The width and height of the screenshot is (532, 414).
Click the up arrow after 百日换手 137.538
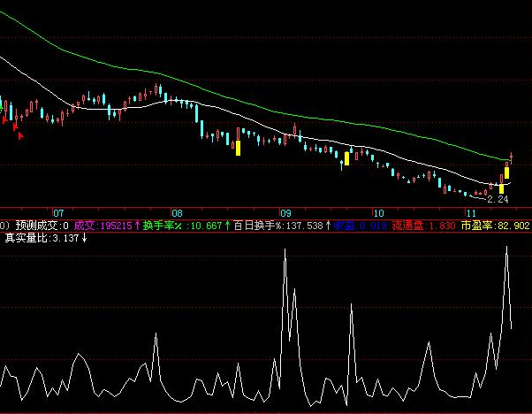point(328,225)
